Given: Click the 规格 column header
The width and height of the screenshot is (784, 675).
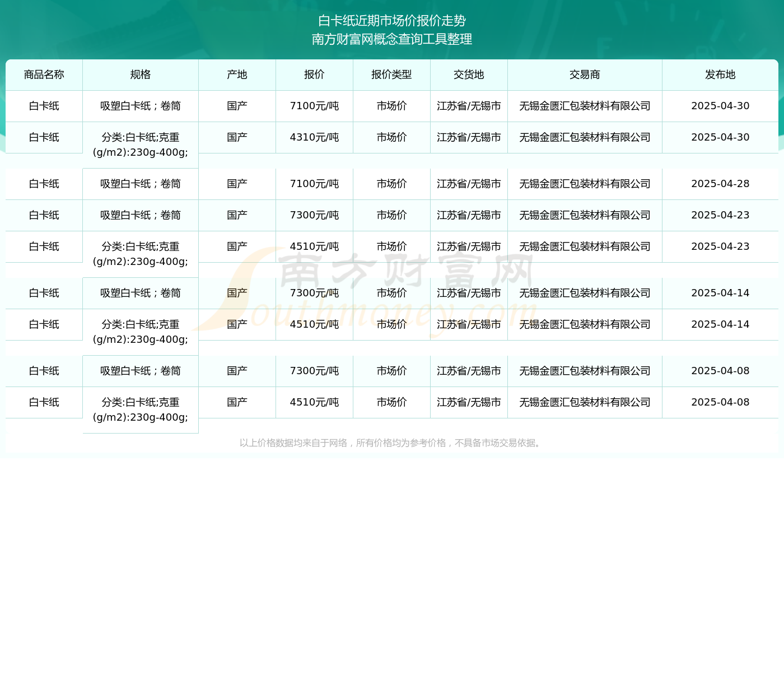Looking at the screenshot, I should pyautogui.click(x=141, y=75).
